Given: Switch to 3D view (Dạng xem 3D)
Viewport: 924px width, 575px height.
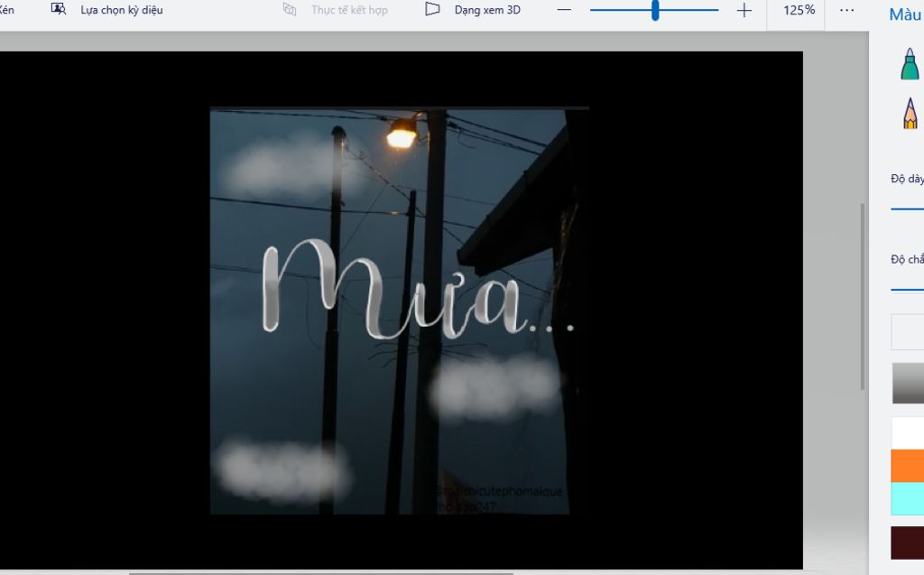Looking at the screenshot, I should [473, 9].
